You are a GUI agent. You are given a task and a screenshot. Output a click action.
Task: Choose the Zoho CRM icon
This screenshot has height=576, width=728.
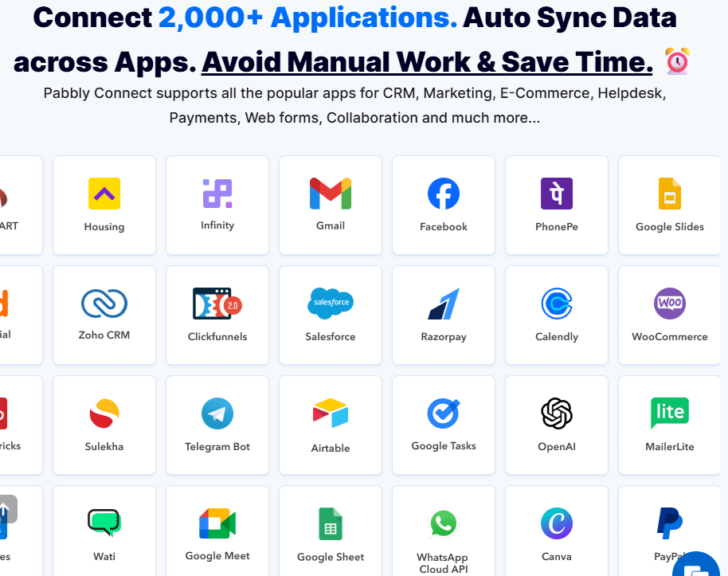(104, 304)
